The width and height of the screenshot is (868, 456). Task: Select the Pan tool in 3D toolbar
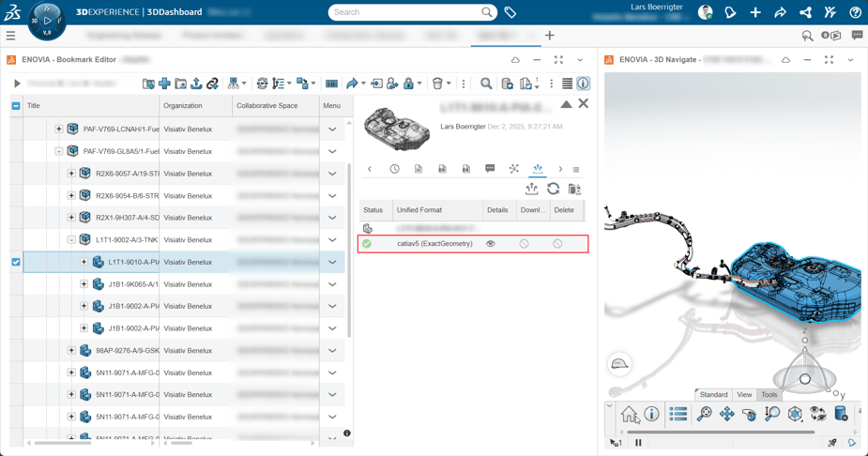coord(727,414)
